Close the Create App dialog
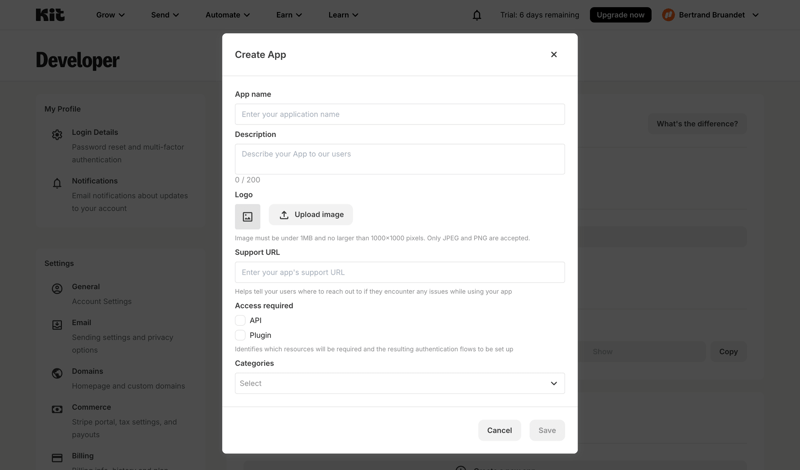This screenshot has height=470, width=800. 554,55
